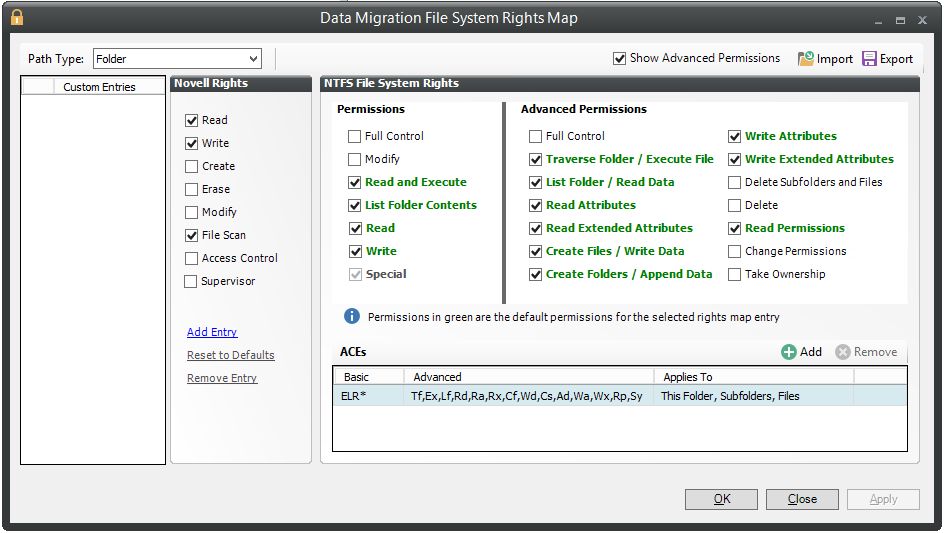Click the Remove ACE icon
The height and width of the screenshot is (533, 944).
[x=843, y=352]
